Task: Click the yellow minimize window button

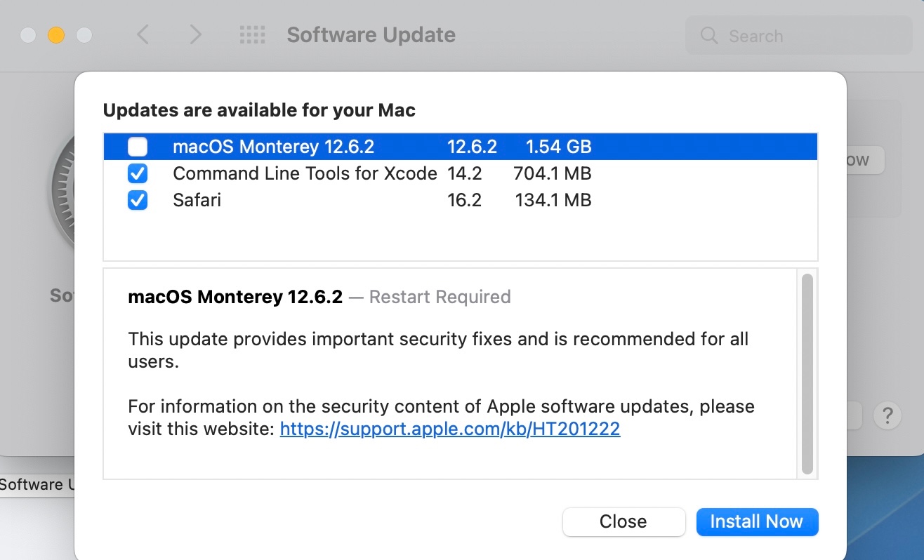Action: point(56,34)
